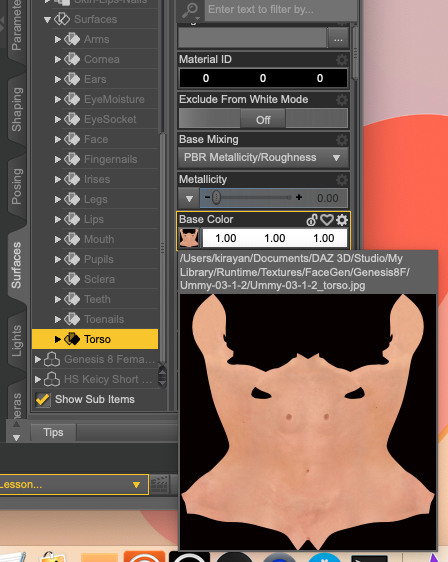Switch to the Shaping side tab
This screenshot has height=562, width=448.
[16, 109]
